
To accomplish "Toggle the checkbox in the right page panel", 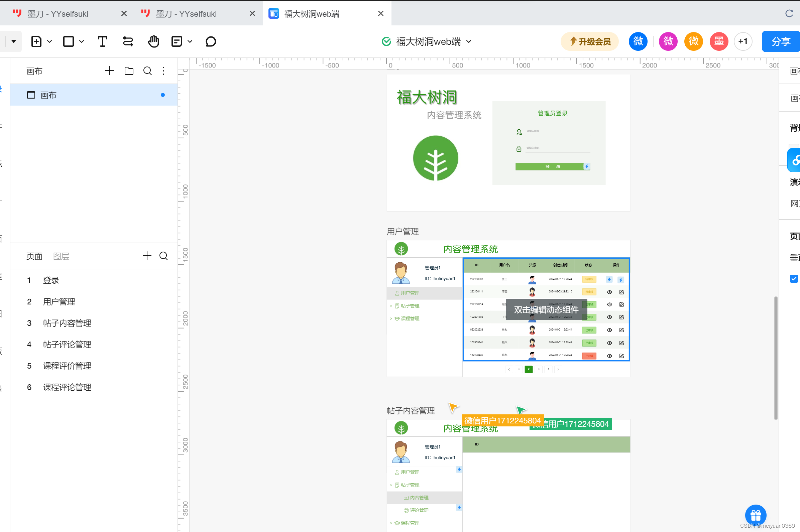I will pyautogui.click(x=794, y=279).
